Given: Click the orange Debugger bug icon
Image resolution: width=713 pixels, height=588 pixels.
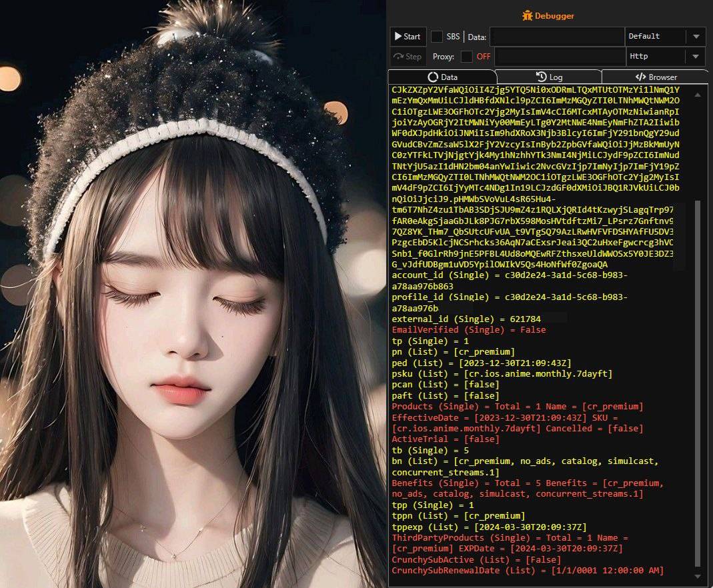Looking at the screenshot, I should [x=528, y=15].
